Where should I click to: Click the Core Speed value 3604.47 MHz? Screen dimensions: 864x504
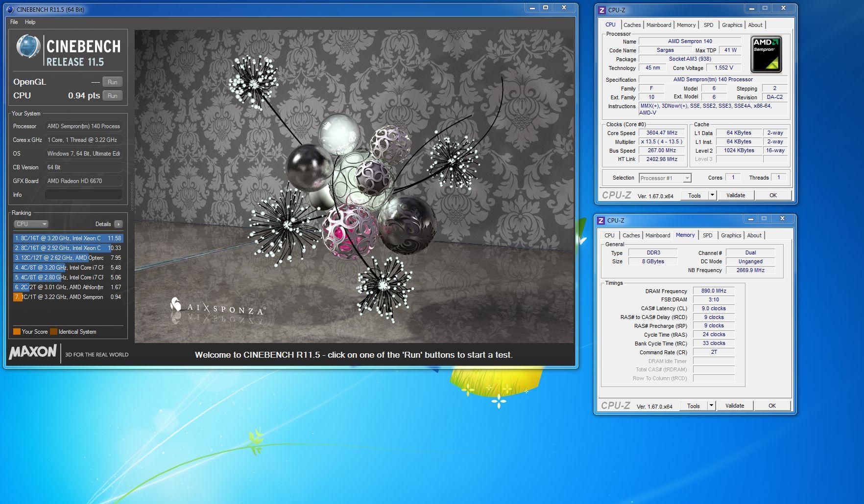pyautogui.click(x=662, y=133)
